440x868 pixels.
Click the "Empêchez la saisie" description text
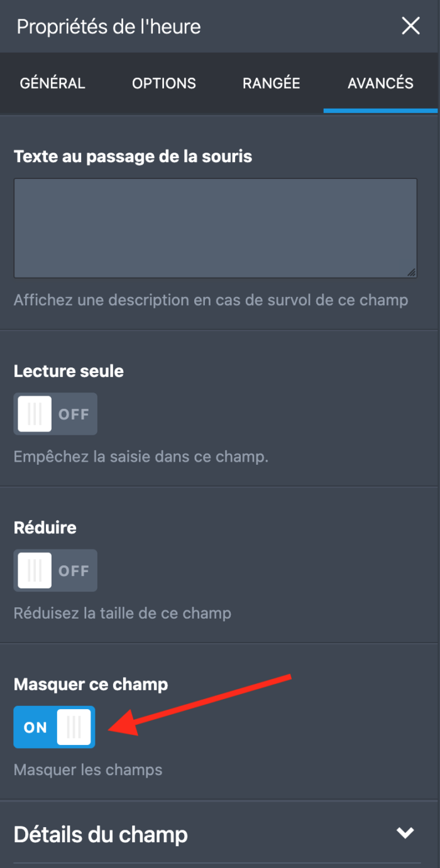(x=141, y=457)
